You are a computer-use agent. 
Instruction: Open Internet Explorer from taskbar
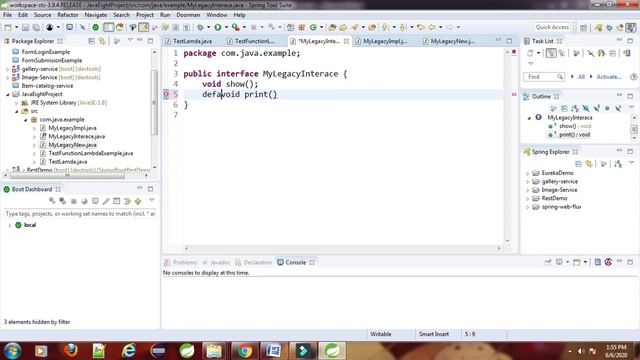(129, 351)
